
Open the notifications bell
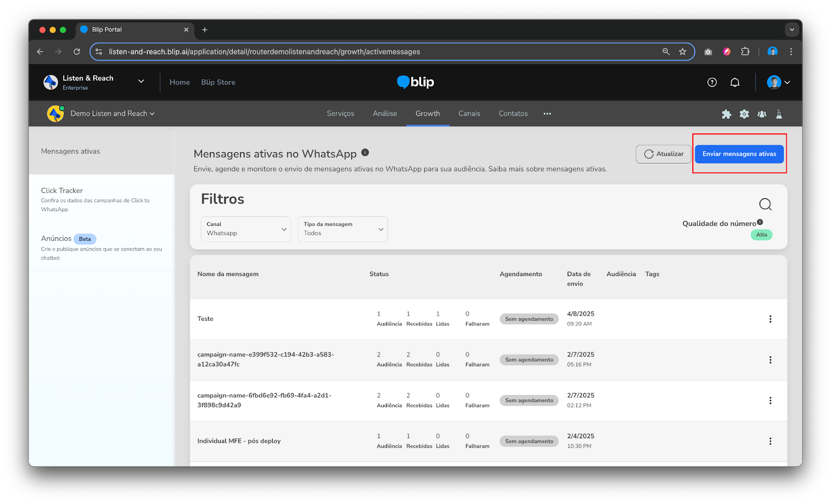click(x=735, y=83)
